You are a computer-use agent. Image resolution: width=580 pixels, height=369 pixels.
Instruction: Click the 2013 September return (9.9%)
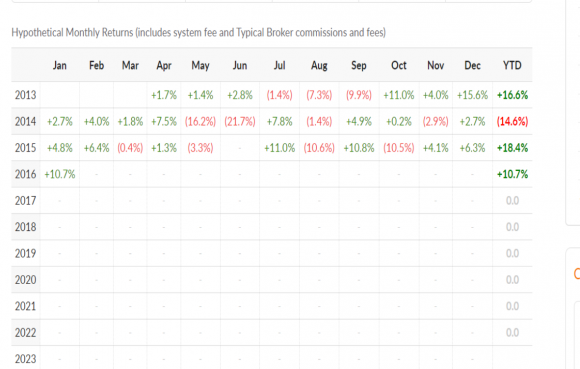pyautogui.click(x=359, y=95)
